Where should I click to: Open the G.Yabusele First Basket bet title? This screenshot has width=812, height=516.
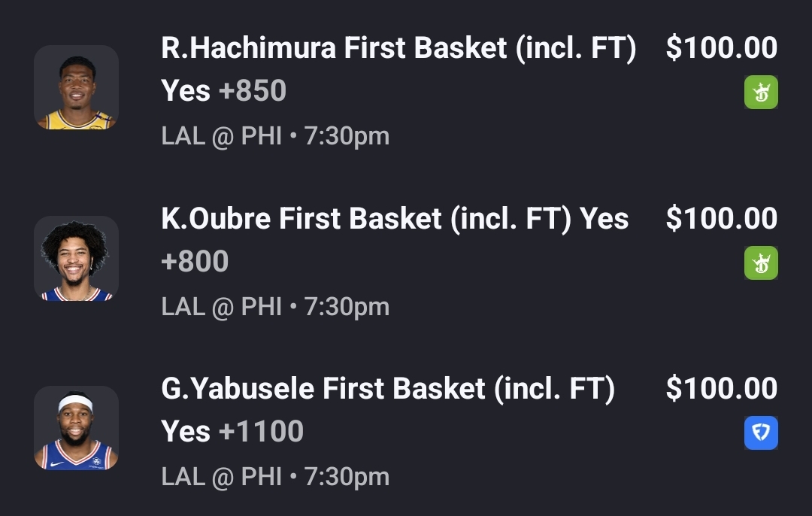point(388,389)
